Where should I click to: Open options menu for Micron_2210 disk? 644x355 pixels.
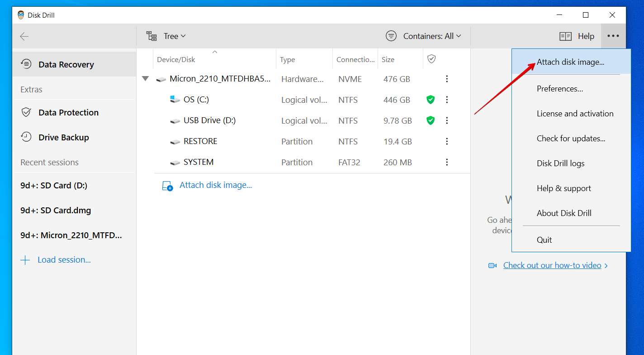[447, 79]
